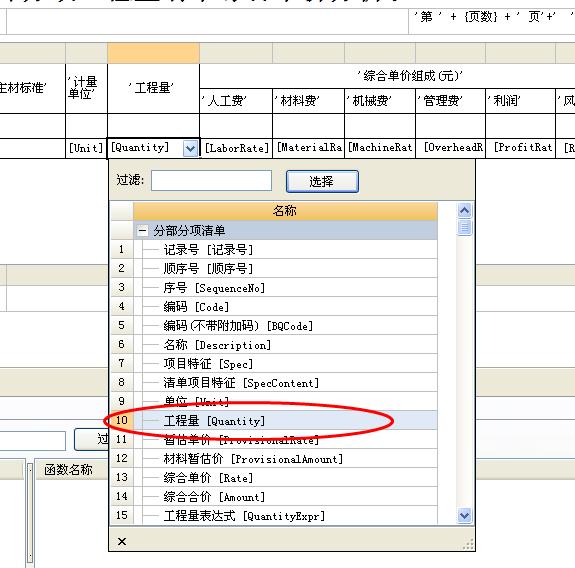Screen dimensions: 575x568
Task: Collapse the 分部分项清单 tree group
Action: (x=142, y=231)
